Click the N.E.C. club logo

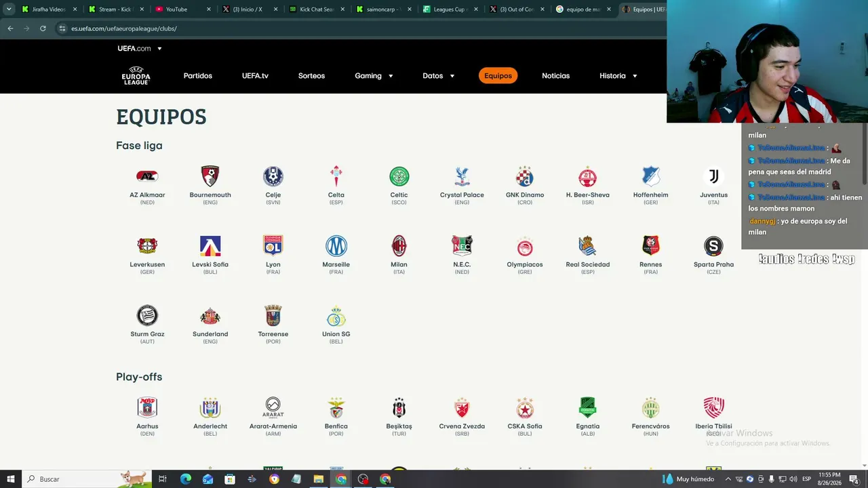pos(462,246)
